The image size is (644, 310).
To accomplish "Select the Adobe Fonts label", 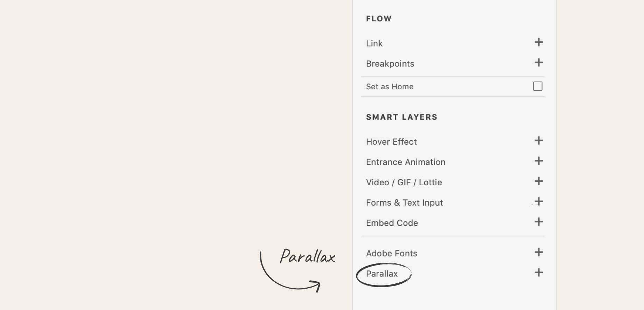I will pyautogui.click(x=391, y=254).
